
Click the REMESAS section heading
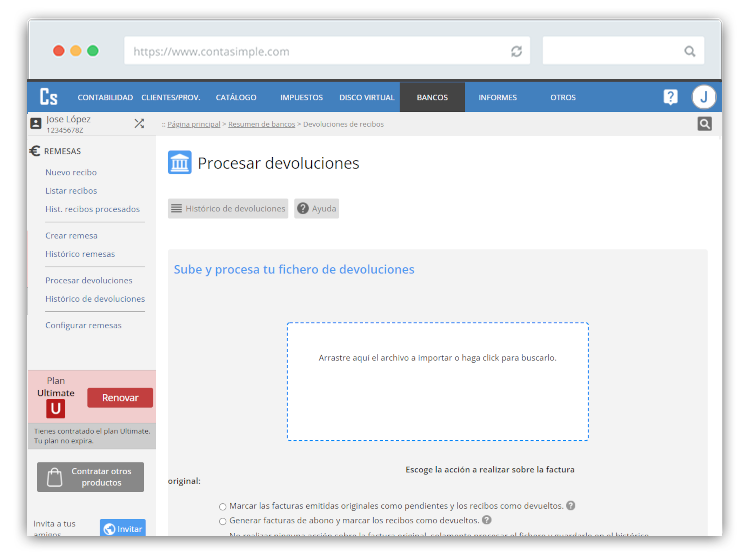(x=63, y=151)
